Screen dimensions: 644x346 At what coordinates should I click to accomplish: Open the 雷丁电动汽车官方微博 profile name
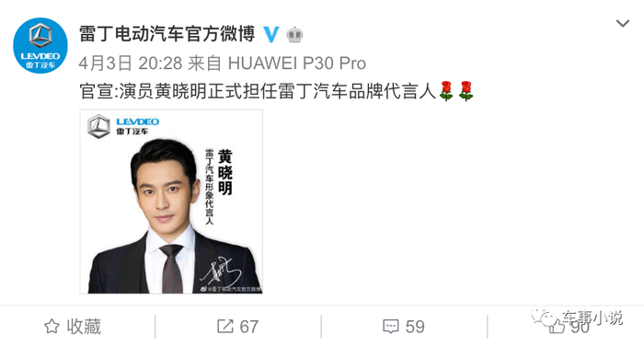pyautogui.click(x=167, y=34)
